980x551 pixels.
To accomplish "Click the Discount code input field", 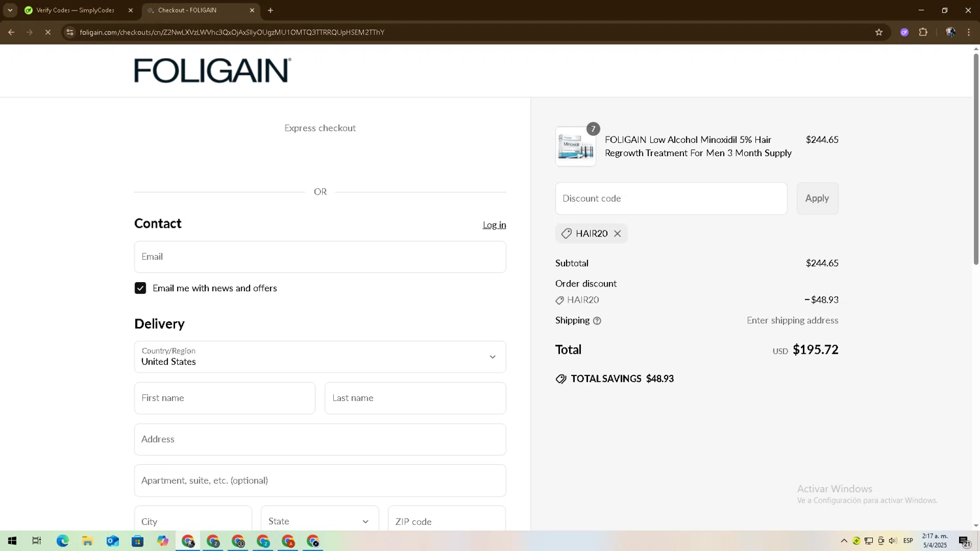I will [671, 198].
